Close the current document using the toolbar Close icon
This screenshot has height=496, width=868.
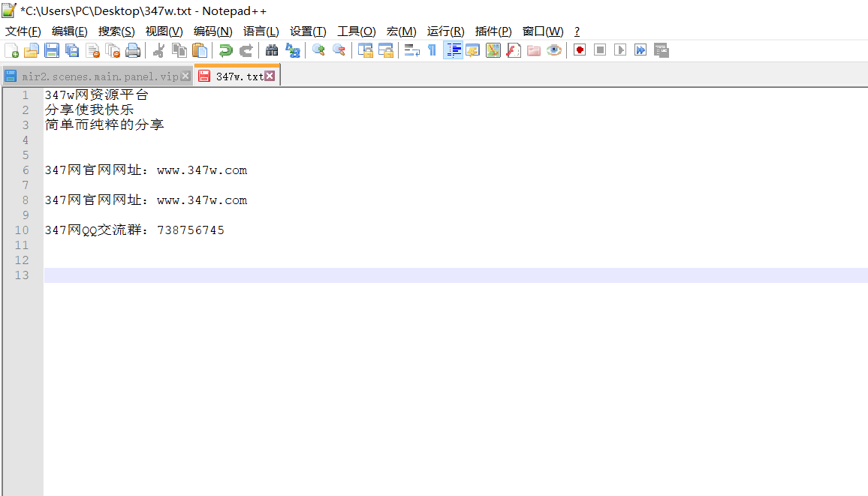point(92,50)
